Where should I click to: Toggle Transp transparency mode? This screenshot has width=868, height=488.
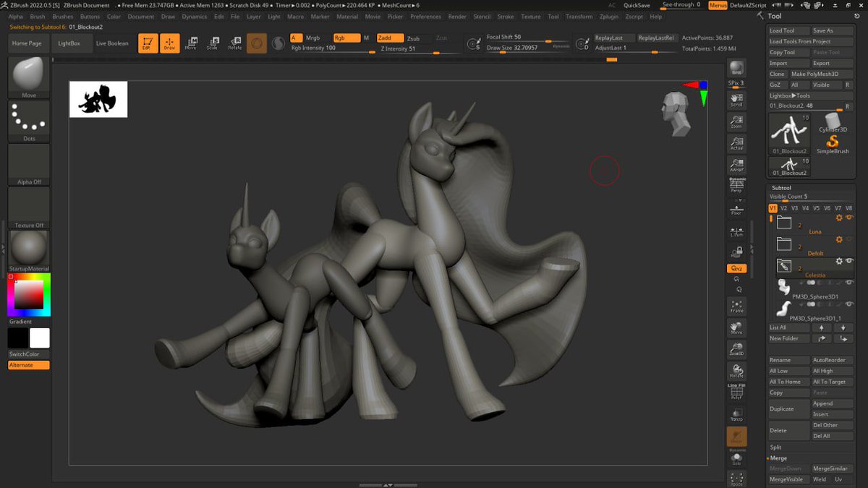point(736,414)
